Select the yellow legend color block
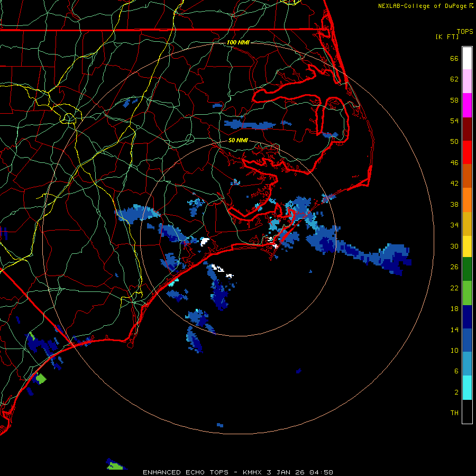Viewport: 476px width, 476px height. tap(467, 246)
